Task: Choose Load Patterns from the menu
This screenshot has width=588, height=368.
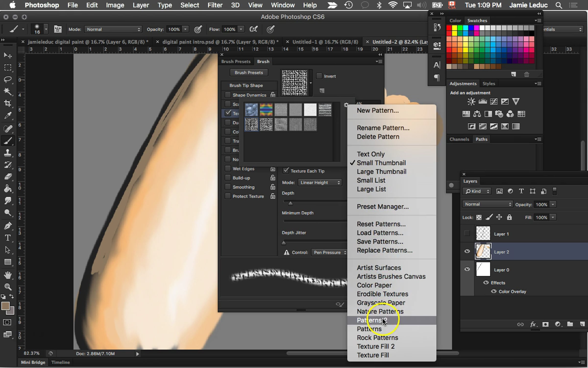Action: (380, 233)
